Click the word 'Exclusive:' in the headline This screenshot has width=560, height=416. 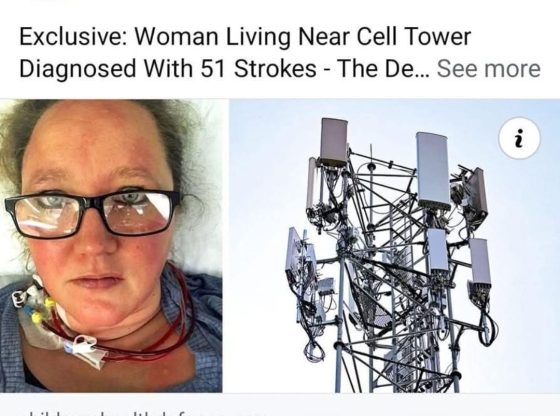click(x=72, y=36)
